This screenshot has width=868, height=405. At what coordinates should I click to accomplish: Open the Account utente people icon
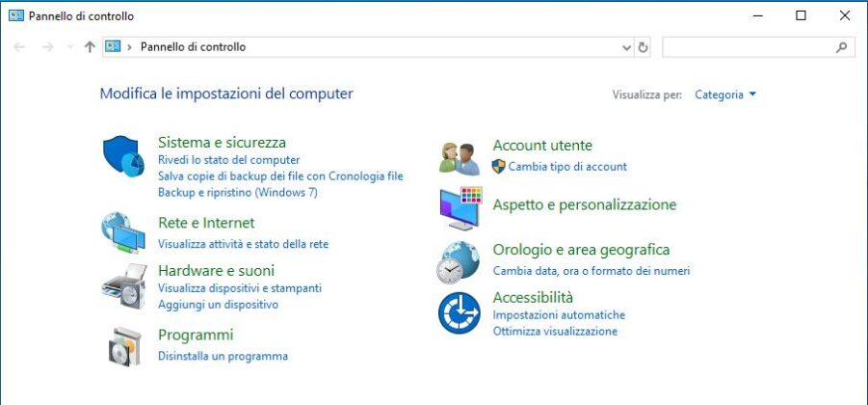(x=460, y=158)
